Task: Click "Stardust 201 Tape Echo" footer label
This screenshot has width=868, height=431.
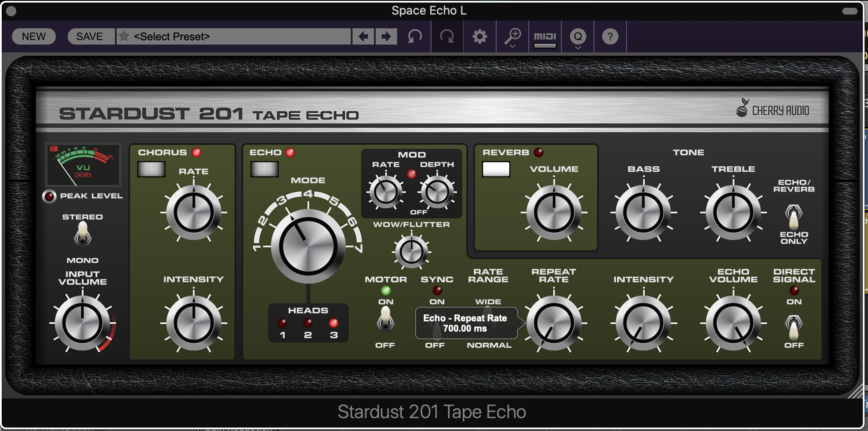Action: tap(431, 412)
